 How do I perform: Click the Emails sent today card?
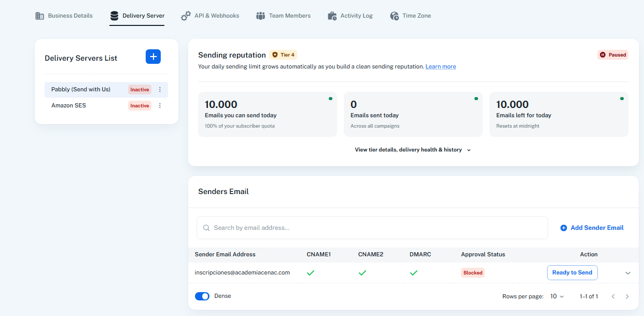413,114
